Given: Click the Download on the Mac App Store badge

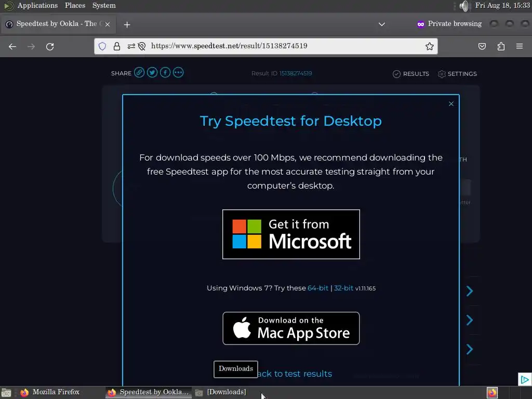Looking at the screenshot, I should click(x=291, y=328).
